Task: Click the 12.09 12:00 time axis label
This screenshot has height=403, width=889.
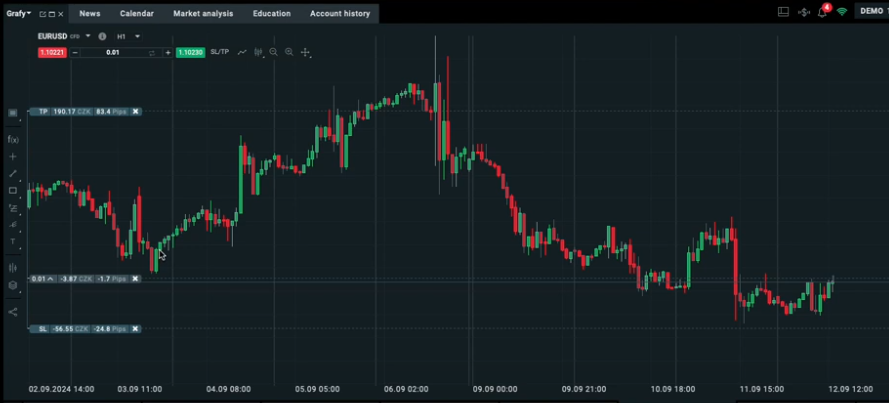Action: click(850, 389)
